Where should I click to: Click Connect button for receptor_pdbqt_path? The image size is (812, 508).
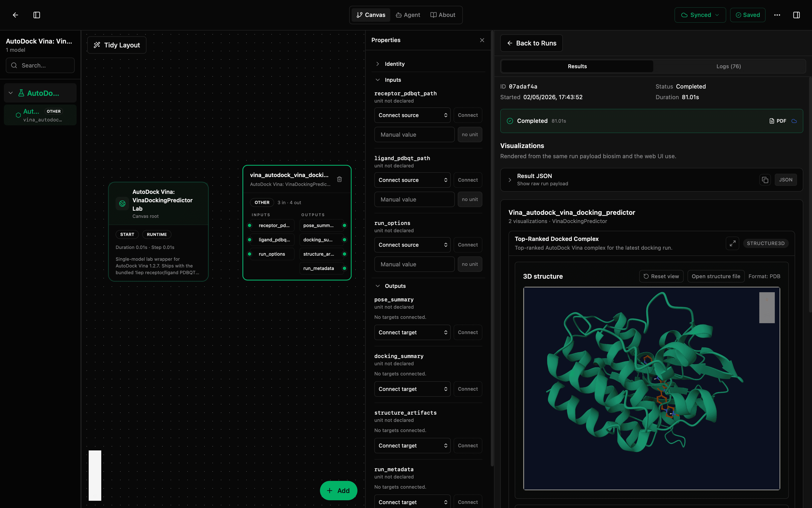[x=468, y=115]
